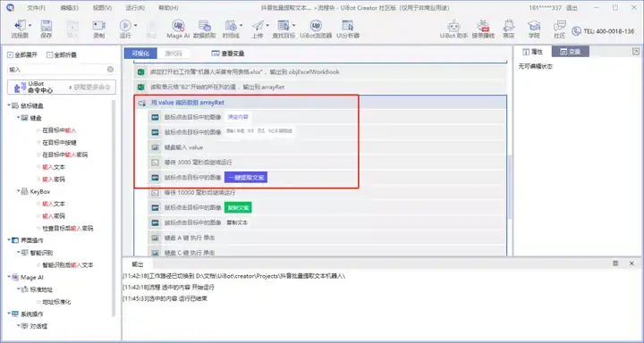Open the 帮助(H) menu
This screenshot has height=343, width=644.
pyautogui.click(x=168, y=8)
